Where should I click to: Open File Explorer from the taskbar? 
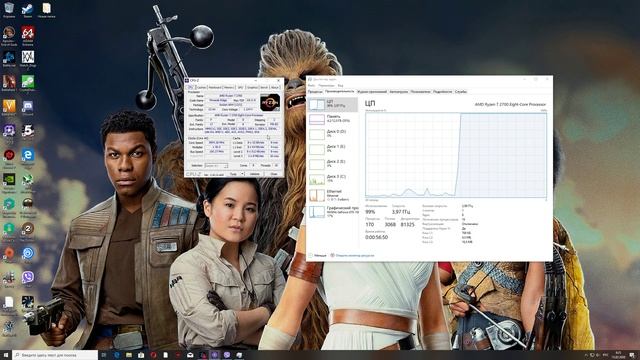[x=129, y=355]
